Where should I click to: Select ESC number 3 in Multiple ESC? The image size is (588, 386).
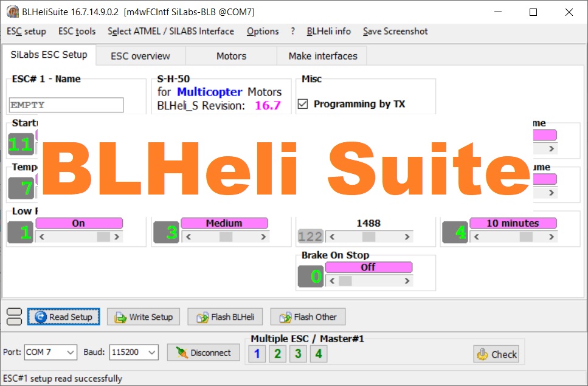point(298,353)
